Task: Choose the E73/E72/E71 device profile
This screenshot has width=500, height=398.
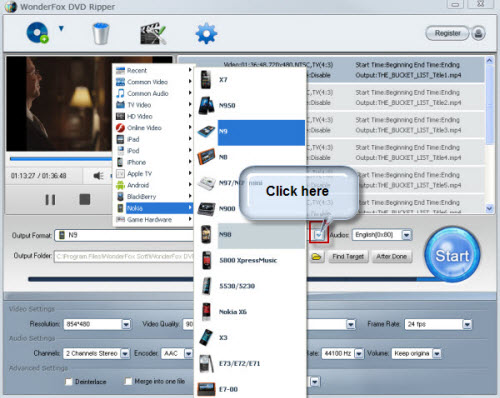Action: [x=251, y=363]
